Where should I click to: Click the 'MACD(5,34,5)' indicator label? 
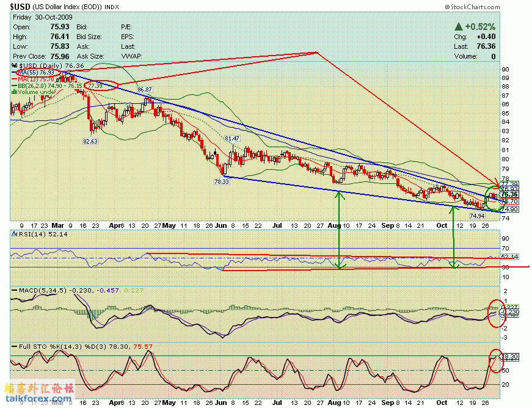[43, 290]
